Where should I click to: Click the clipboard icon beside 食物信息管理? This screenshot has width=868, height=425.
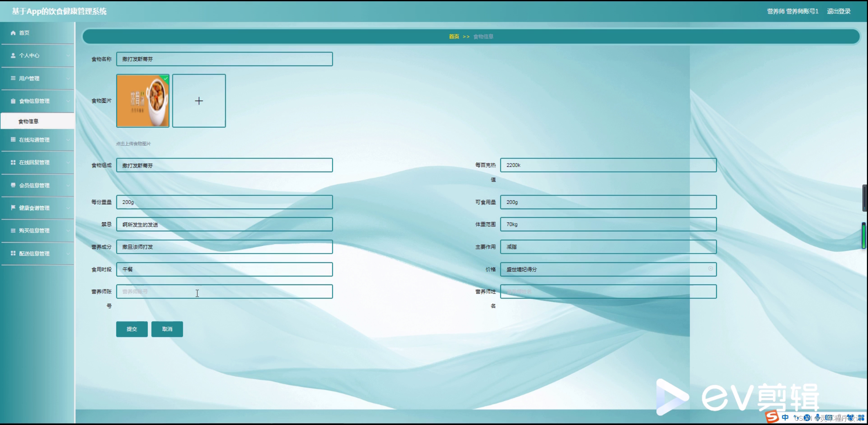tap(13, 101)
